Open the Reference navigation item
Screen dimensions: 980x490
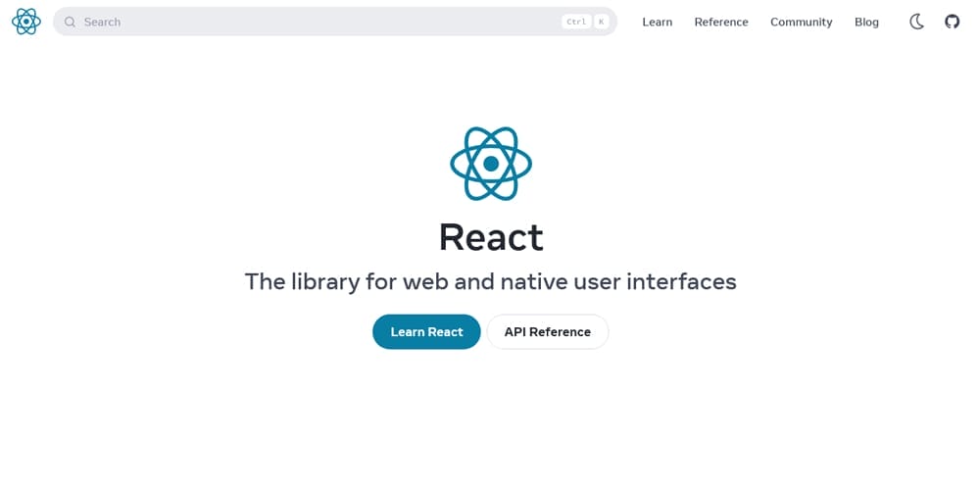click(x=721, y=22)
